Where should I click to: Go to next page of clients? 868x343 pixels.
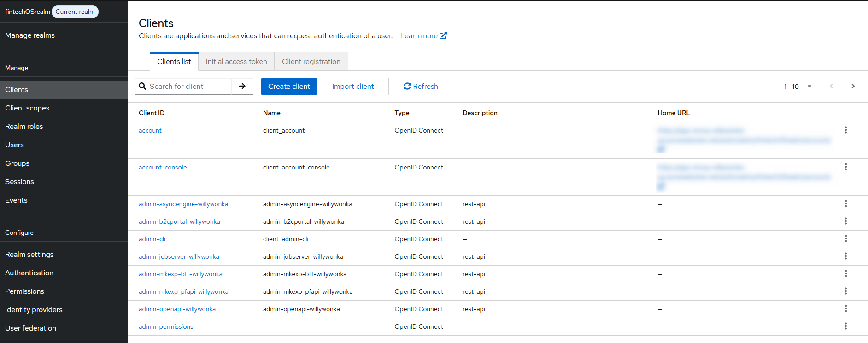[x=853, y=87]
